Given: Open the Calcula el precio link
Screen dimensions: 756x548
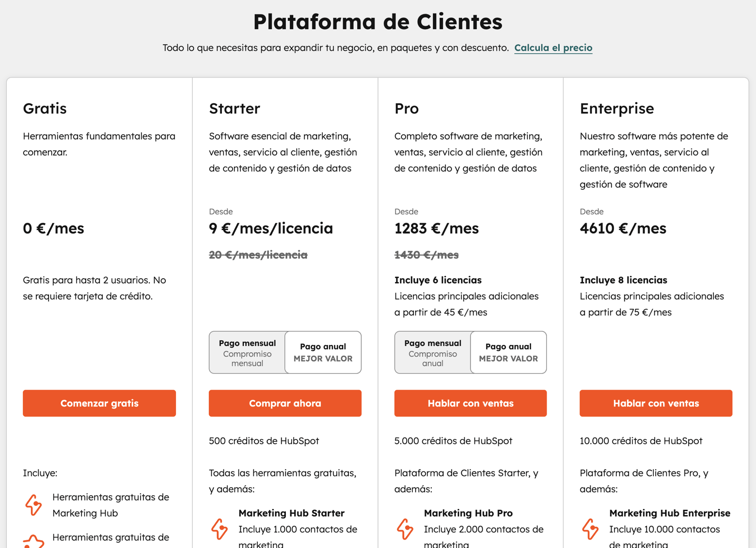Looking at the screenshot, I should [553, 47].
